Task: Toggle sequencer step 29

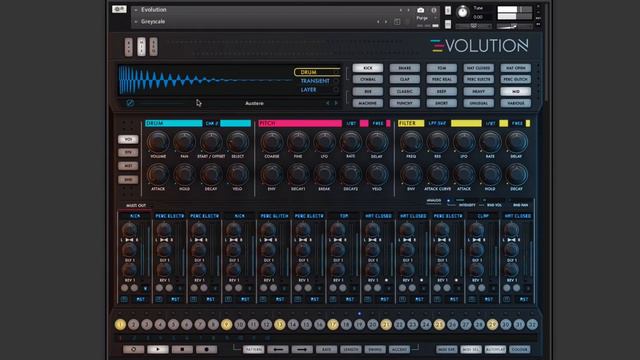Action: point(492,324)
